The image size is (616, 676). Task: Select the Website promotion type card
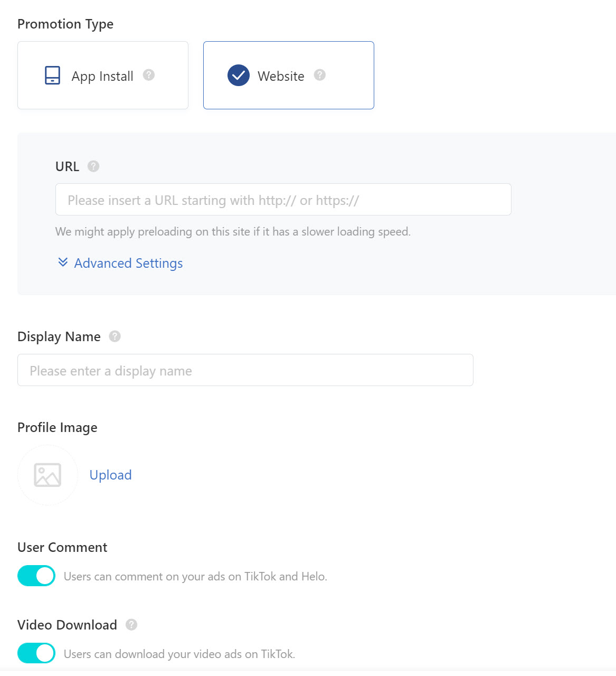(288, 76)
